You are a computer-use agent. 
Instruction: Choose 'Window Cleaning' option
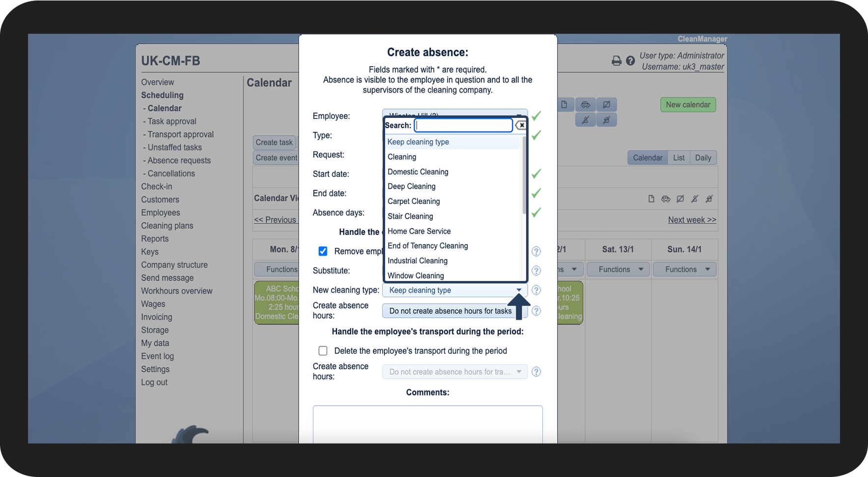click(x=452, y=276)
